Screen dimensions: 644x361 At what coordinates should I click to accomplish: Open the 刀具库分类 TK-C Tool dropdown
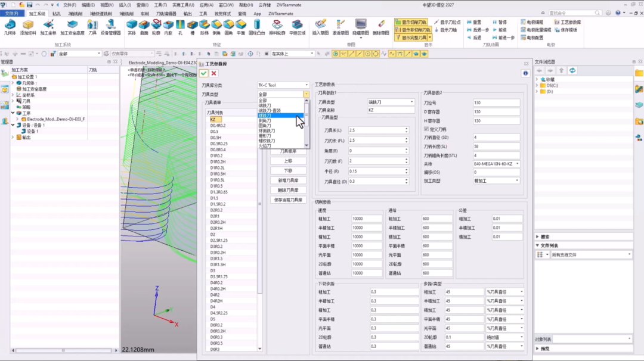point(283,85)
